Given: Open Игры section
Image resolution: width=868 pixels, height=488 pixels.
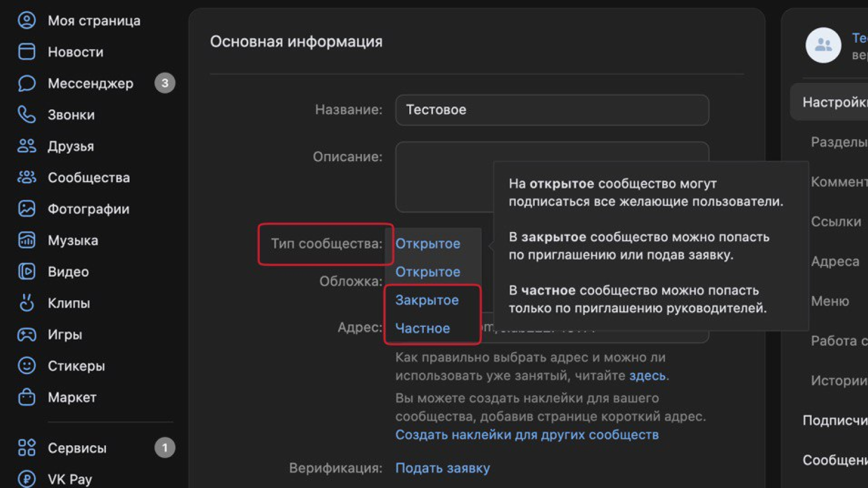Looking at the screenshot, I should pos(65,335).
